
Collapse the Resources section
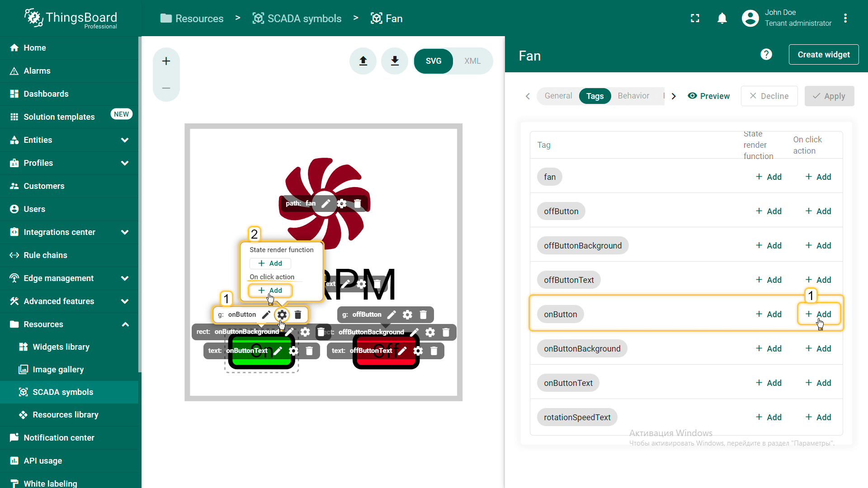[x=125, y=324]
